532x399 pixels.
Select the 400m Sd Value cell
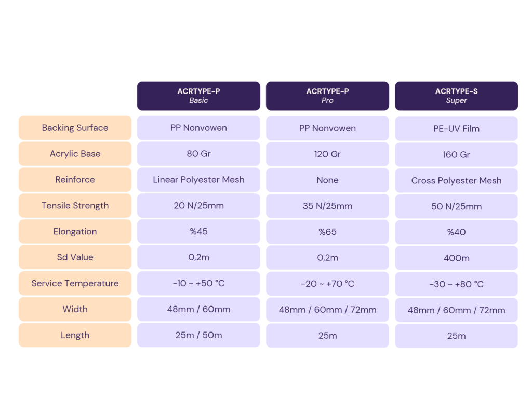pyautogui.click(x=456, y=258)
